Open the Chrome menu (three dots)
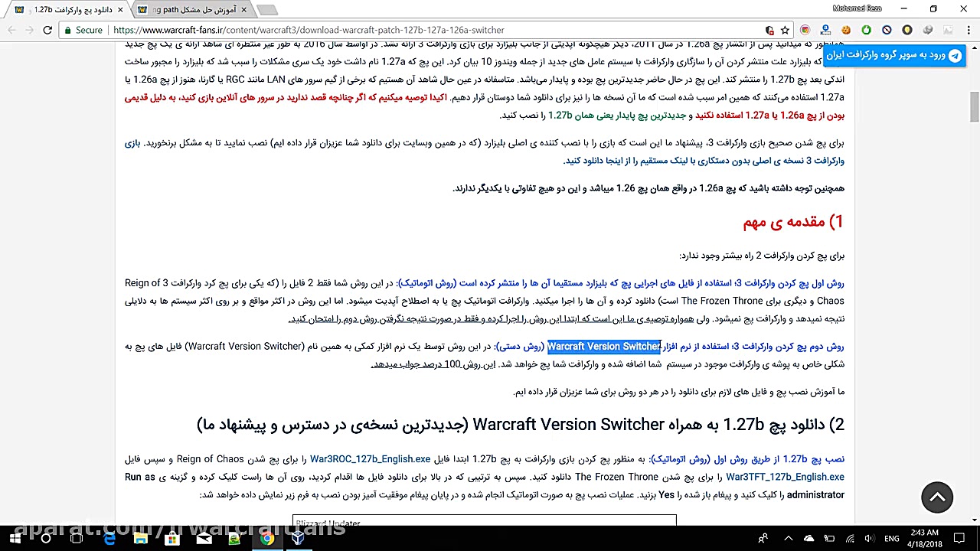The image size is (980, 551). [969, 30]
